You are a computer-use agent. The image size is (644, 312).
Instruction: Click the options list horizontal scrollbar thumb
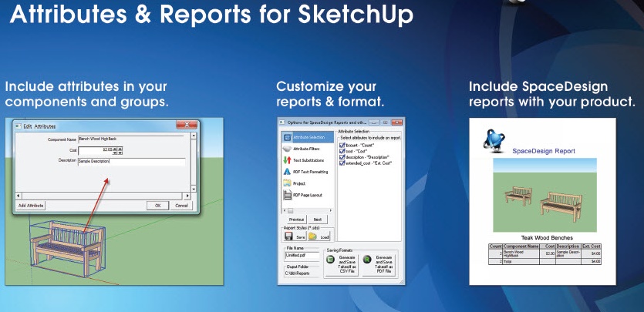(x=292, y=210)
